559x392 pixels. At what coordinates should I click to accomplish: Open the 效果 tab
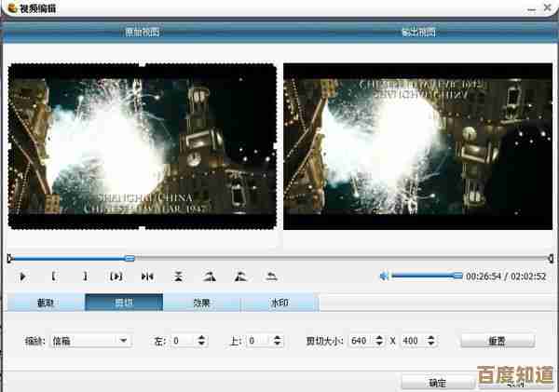pyautogui.click(x=201, y=303)
